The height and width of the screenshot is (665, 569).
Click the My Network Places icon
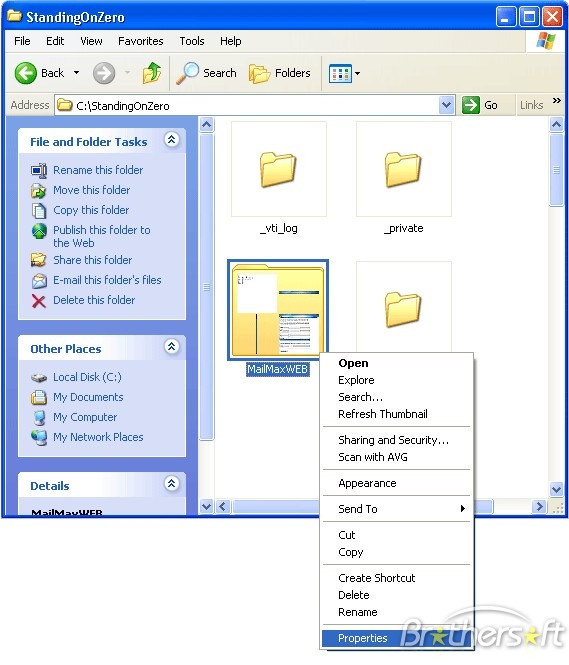[x=39, y=438]
